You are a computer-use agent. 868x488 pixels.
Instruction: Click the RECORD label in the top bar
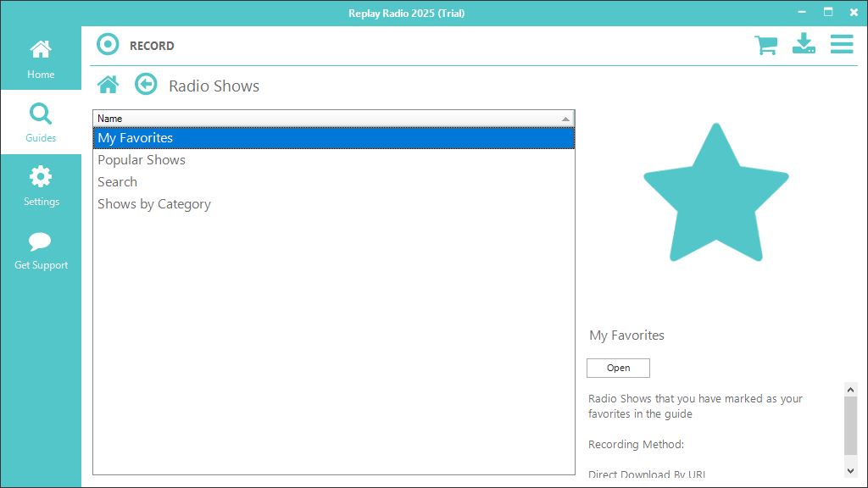[x=152, y=46]
